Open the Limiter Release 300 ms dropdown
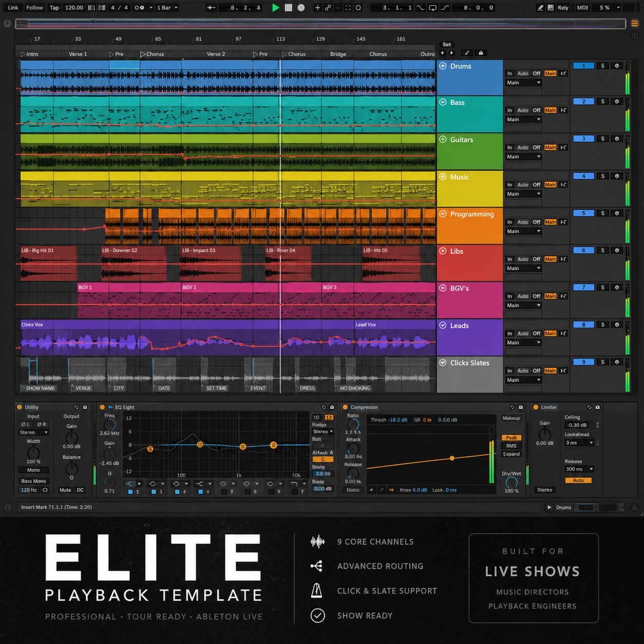Image resolution: width=644 pixels, height=644 pixels. click(579, 469)
